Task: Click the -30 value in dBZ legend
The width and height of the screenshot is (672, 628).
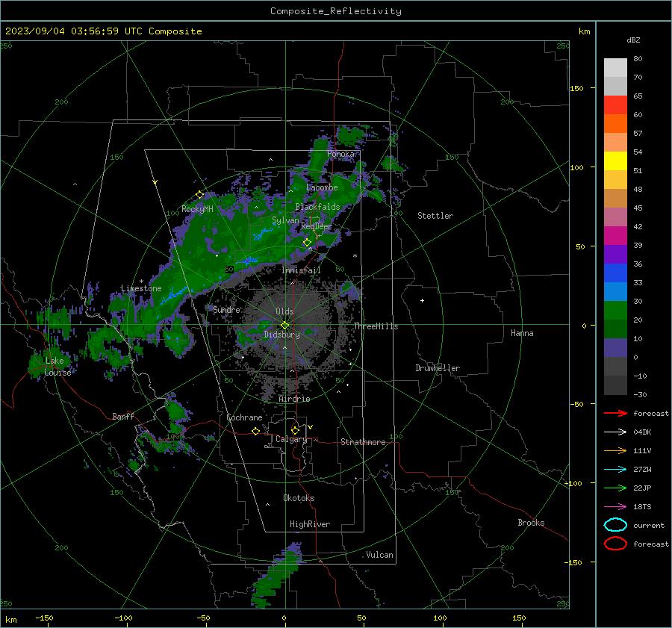Action: click(640, 394)
